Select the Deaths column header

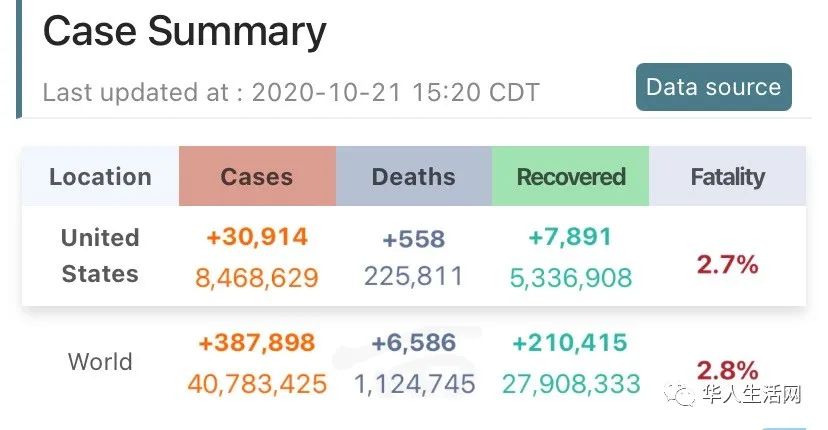click(413, 176)
